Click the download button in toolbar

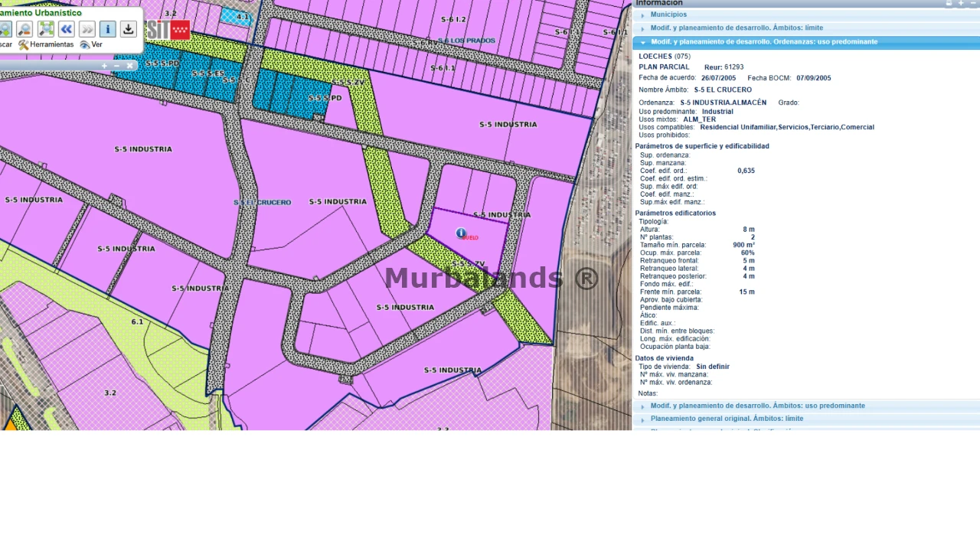(x=129, y=29)
